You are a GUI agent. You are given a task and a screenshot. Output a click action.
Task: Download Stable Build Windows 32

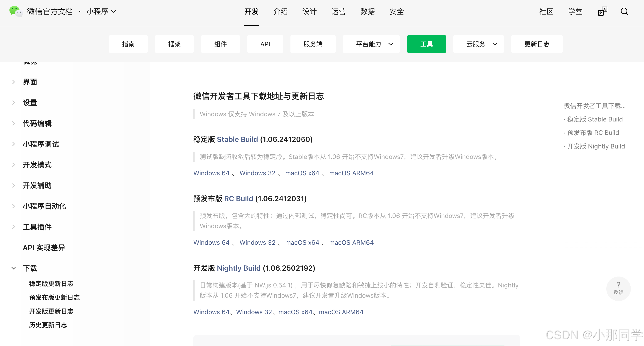(x=257, y=173)
